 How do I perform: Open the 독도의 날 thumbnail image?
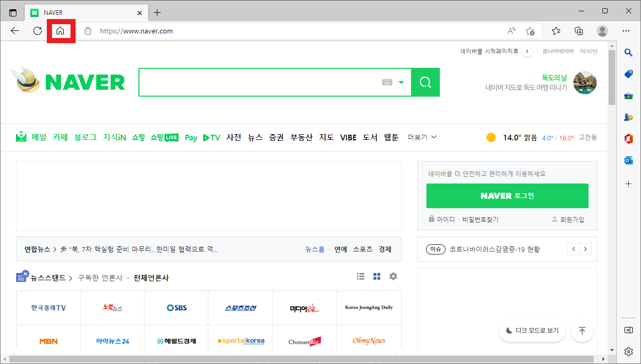[585, 82]
